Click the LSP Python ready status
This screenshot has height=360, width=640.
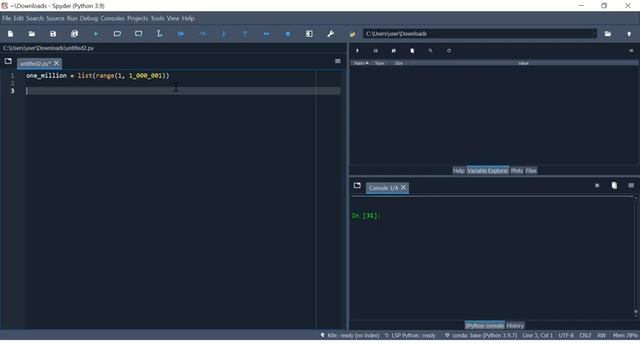tap(410, 335)
